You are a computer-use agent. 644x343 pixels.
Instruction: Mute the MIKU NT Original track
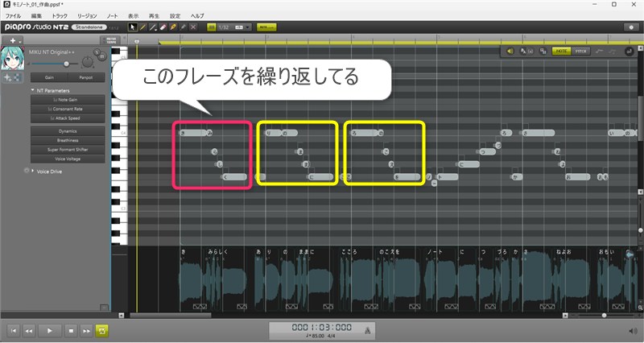pos(102,56)
